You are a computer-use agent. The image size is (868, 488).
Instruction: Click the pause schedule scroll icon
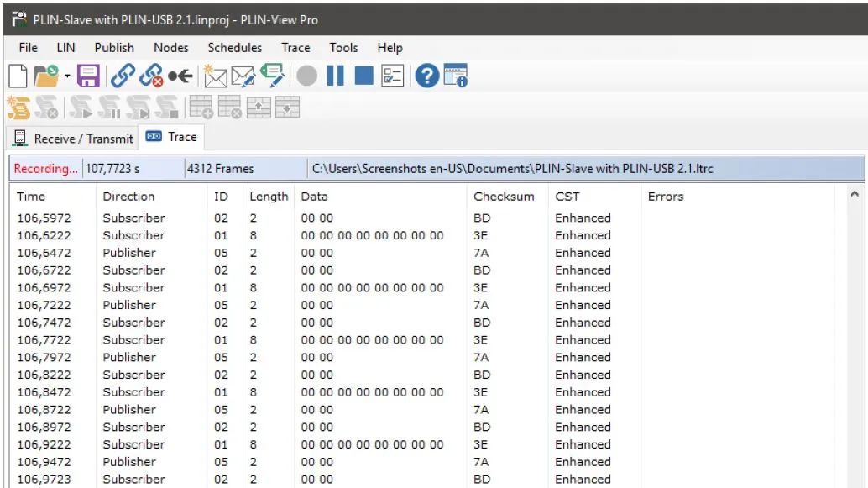[109, 108]
